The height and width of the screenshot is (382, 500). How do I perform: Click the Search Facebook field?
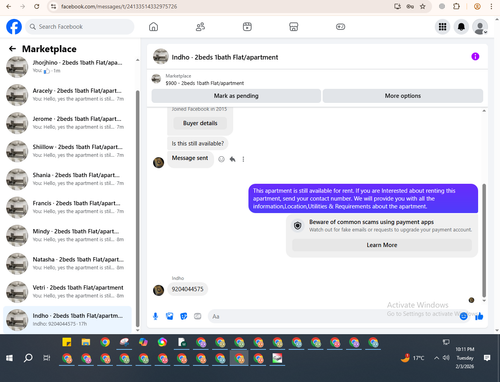pos(80,27)
